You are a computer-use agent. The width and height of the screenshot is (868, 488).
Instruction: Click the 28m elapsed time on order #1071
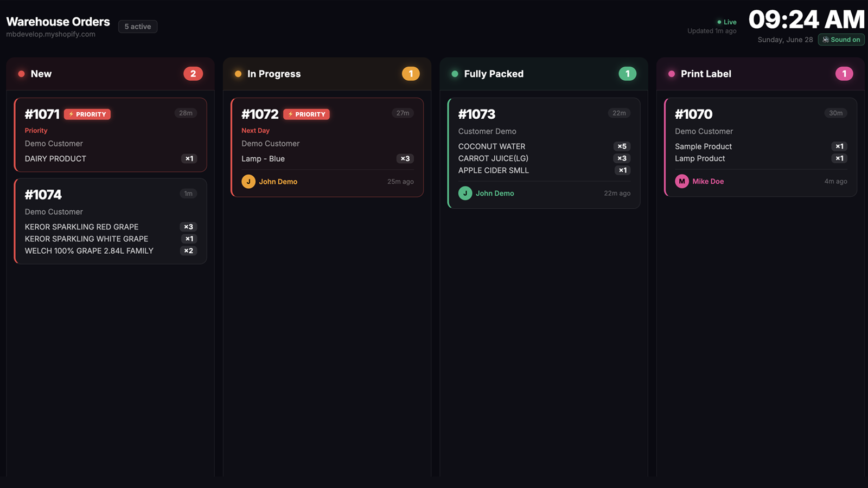pos(186,113)
